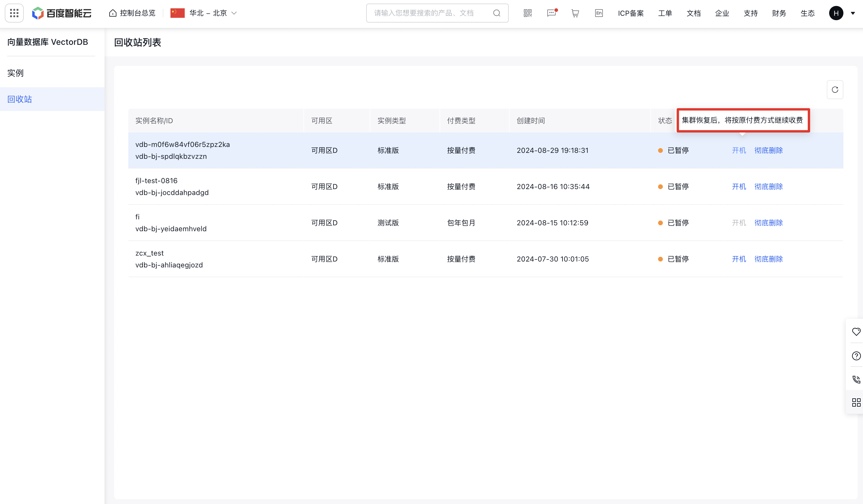Screen dimensions: 863x504
Task: Click 彻底删除 for zcx_test
Action: click(x=769, y=259)
